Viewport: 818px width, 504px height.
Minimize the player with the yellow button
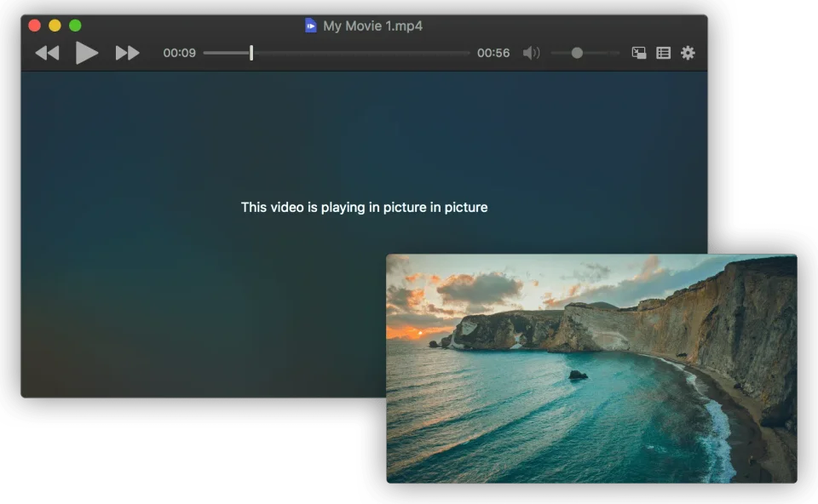[55, 25]
